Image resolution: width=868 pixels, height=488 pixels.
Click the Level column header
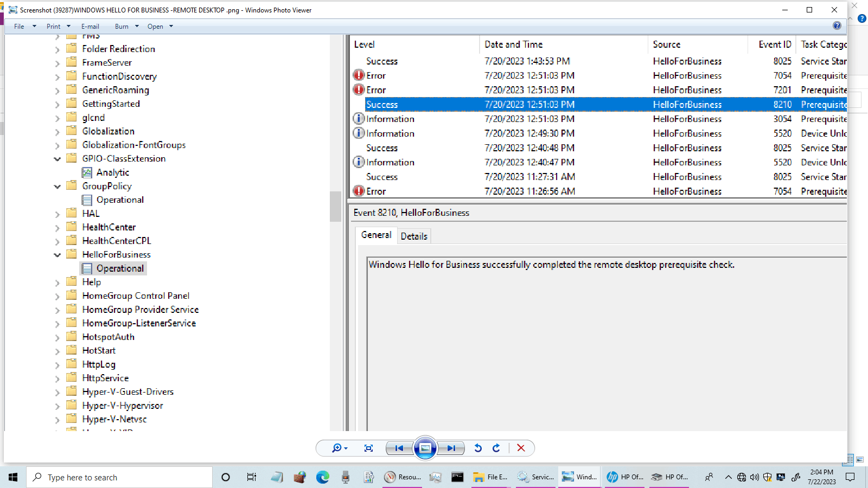[414, 44]
